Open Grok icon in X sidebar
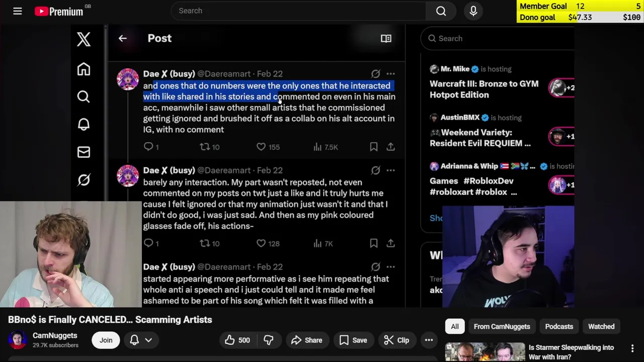This screenshot has width=644, height=362. pyautogui.click(x=84, y=179)
